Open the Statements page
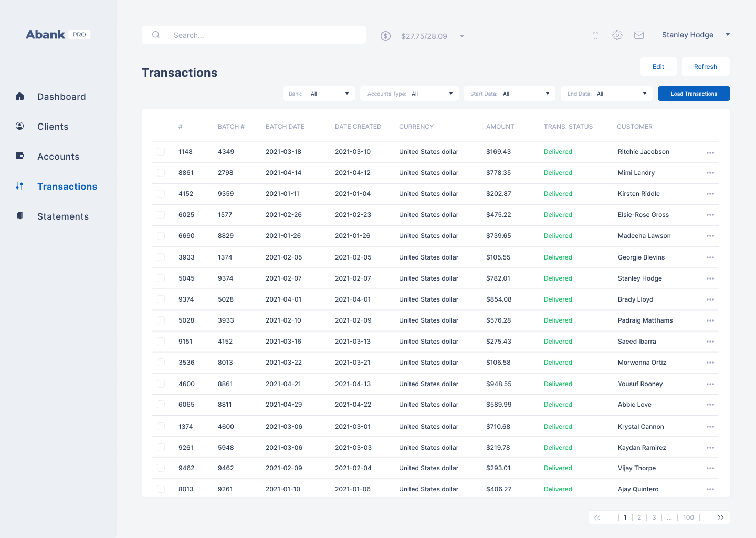 click(x=63, y=216)
